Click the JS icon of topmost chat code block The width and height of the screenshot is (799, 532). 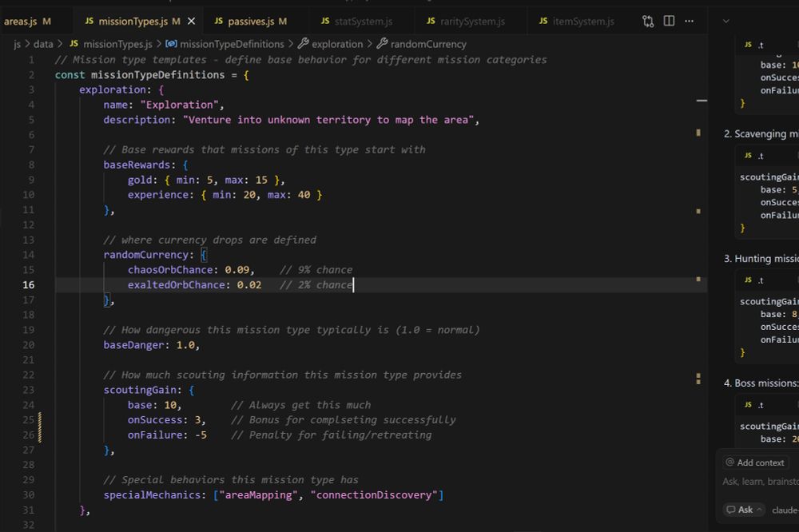748,45
